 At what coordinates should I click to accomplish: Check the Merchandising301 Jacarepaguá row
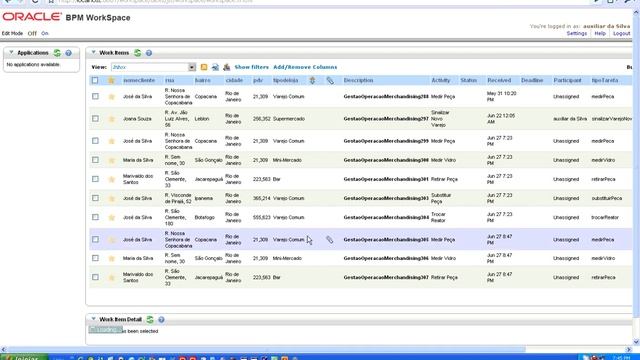[95, 179]
